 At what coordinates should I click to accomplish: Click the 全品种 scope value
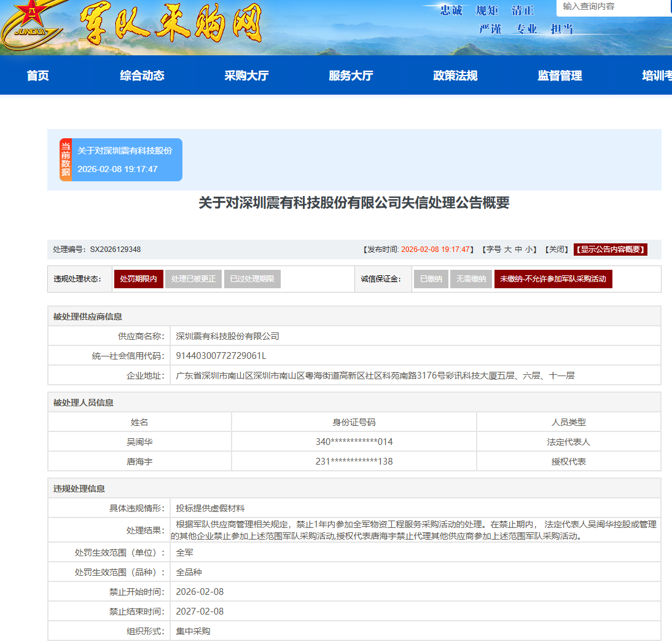coord(189,572)
